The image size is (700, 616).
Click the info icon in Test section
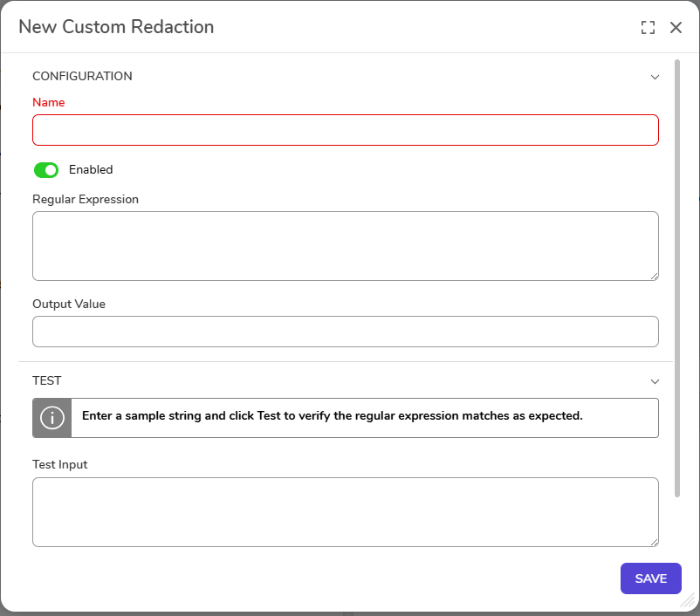pos(52,418)
